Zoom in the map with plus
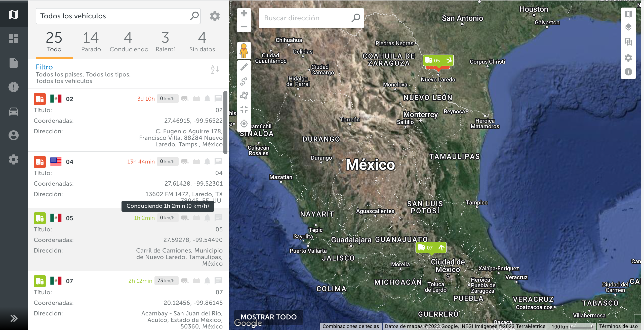 tap(244, 13)
